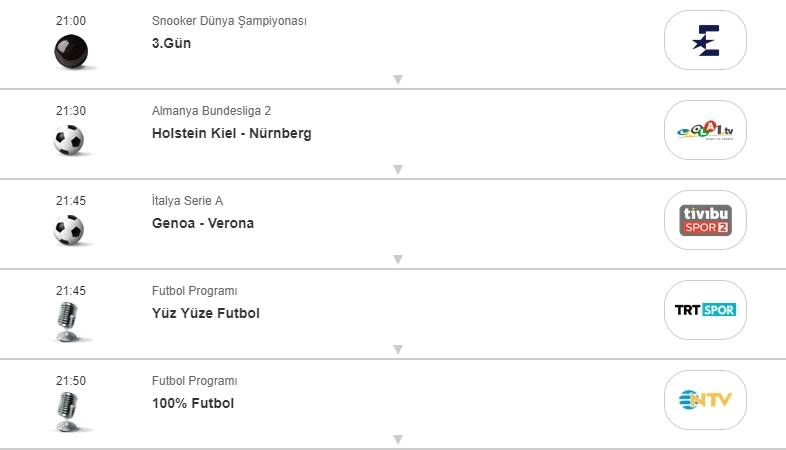786x450 pixels.
Task: Select the Yüz Yüze Futbol program title
Action: (x=206, y=313)
